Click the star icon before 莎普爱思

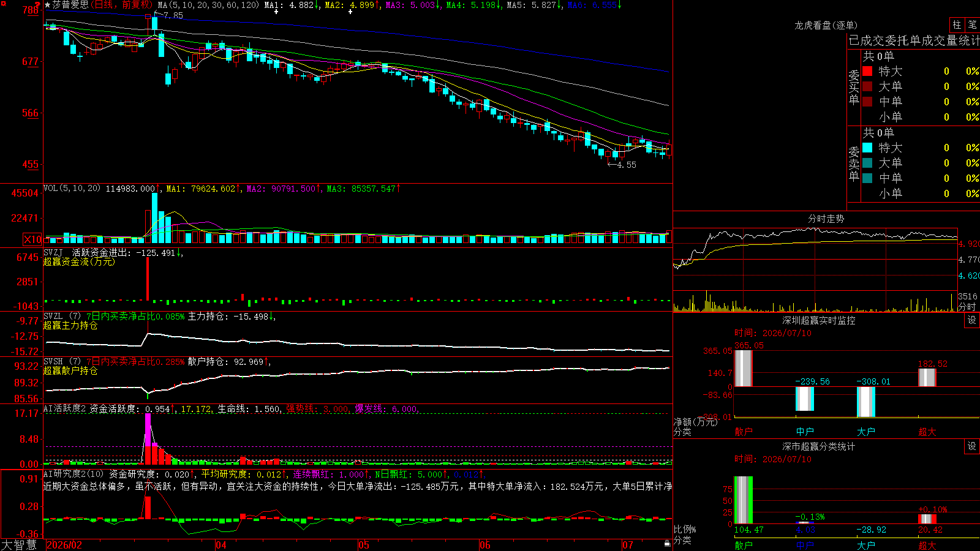[x=48, y=5]
